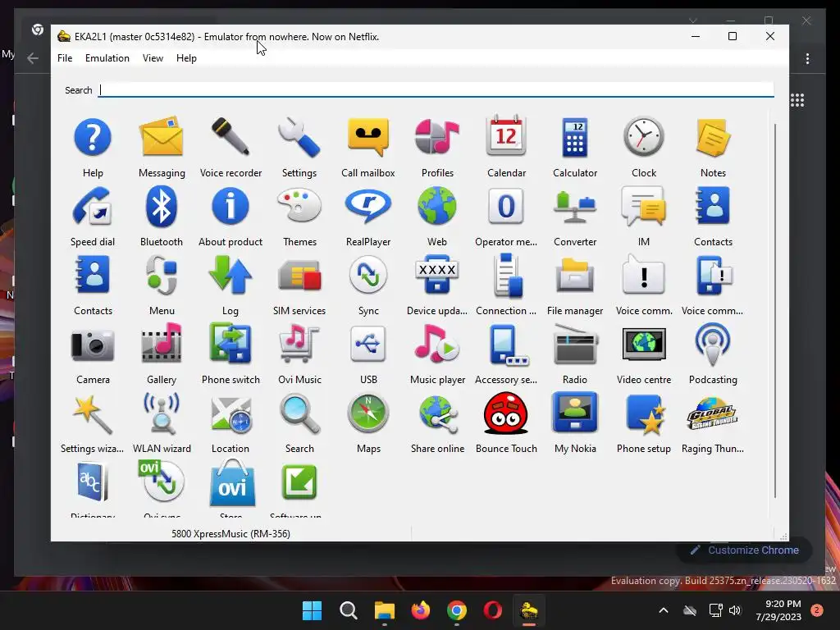Open the View menu

pos(153,58)
